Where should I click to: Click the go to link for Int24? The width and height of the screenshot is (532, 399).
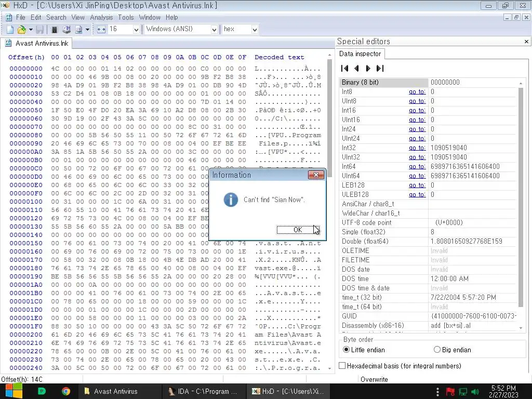tap(417, 129)
